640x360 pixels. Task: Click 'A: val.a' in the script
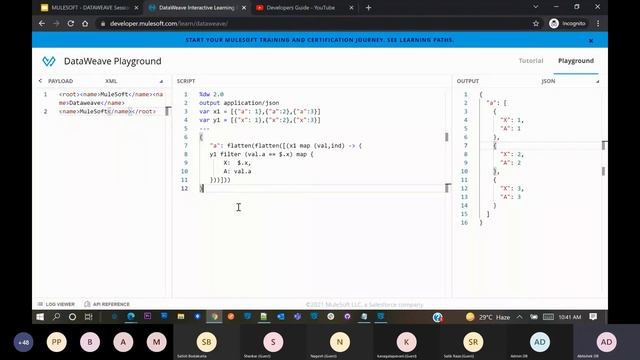pos(237,171)
